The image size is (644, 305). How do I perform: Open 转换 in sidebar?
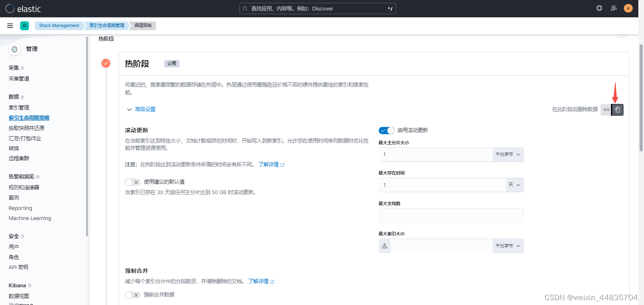pyautogui.click(x=14, y=148)
